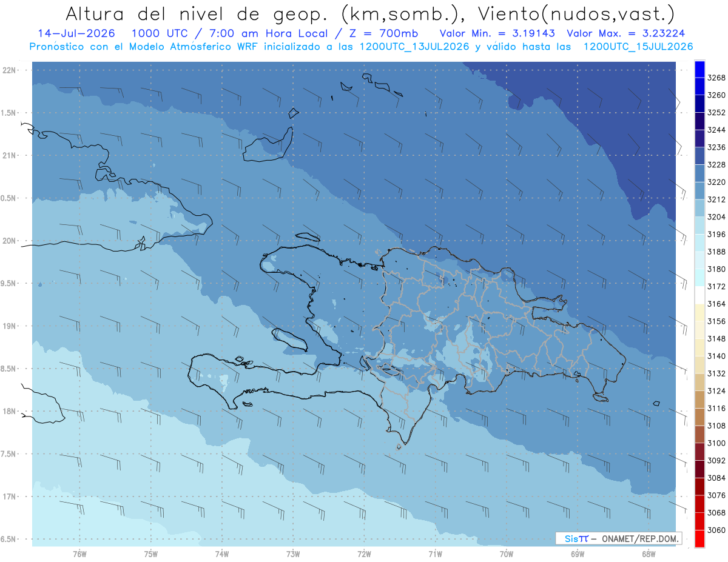This screenshot has height=562, width=728.
Task: Click the colorbar label "3220"
Action: [x=716, y=182]
